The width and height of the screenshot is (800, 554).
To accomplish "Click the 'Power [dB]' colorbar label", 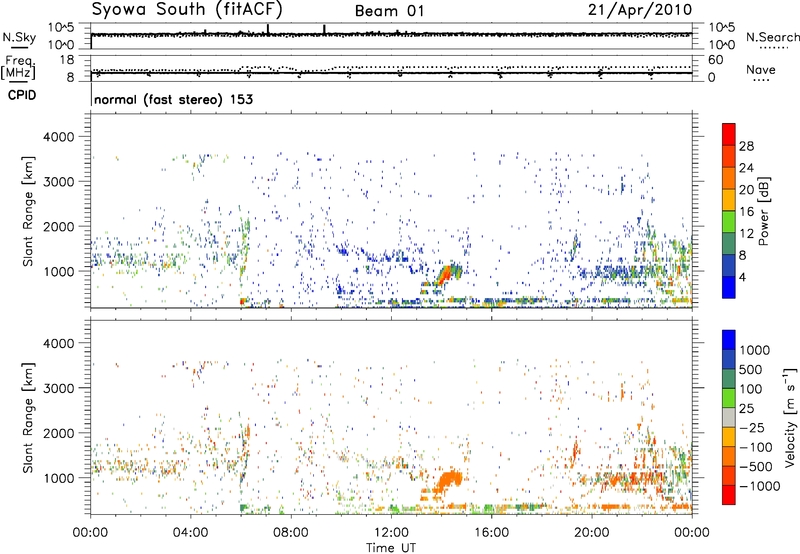I will pos(763,211).
